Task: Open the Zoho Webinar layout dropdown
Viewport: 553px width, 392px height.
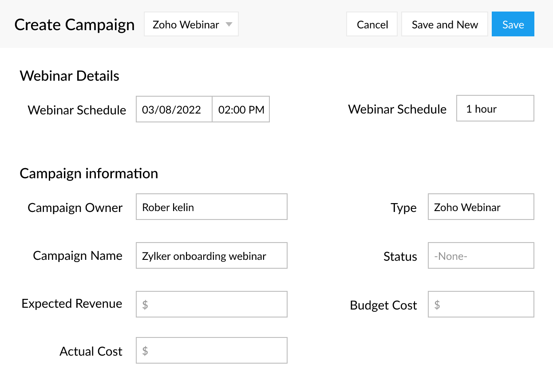Action: (x=191, y=24)
